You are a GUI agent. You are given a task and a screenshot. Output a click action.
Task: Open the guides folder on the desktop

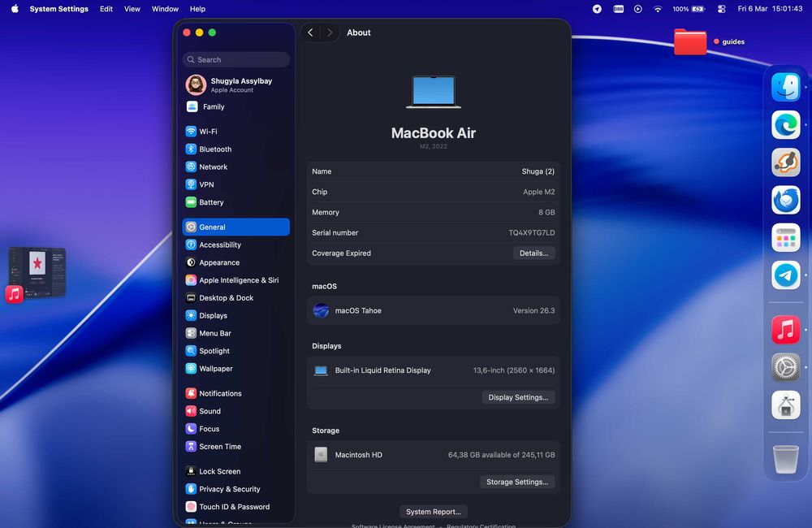690,42
